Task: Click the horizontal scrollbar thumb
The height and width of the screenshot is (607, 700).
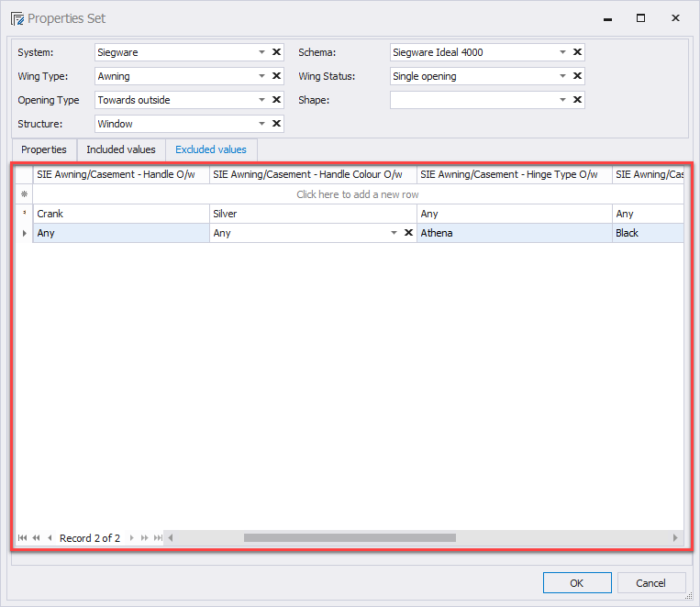Action: (349, 538)
